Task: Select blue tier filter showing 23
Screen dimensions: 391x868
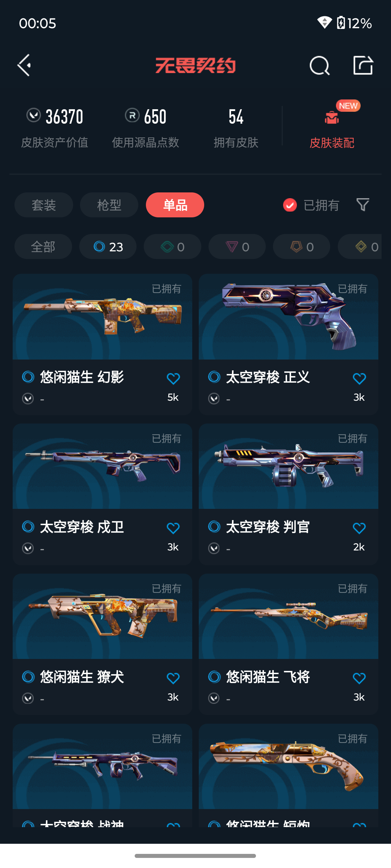Action: pyautogui.click(x=108, y=247)
